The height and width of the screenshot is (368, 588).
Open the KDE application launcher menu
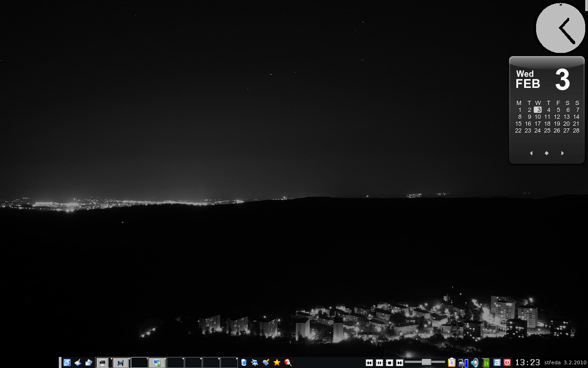tap(67, 362)
